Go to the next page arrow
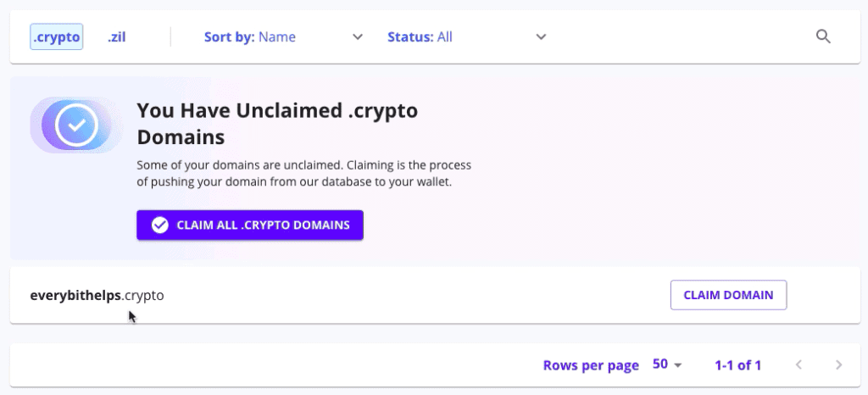Viewport: 868px width, 395px height. point(838,365)
